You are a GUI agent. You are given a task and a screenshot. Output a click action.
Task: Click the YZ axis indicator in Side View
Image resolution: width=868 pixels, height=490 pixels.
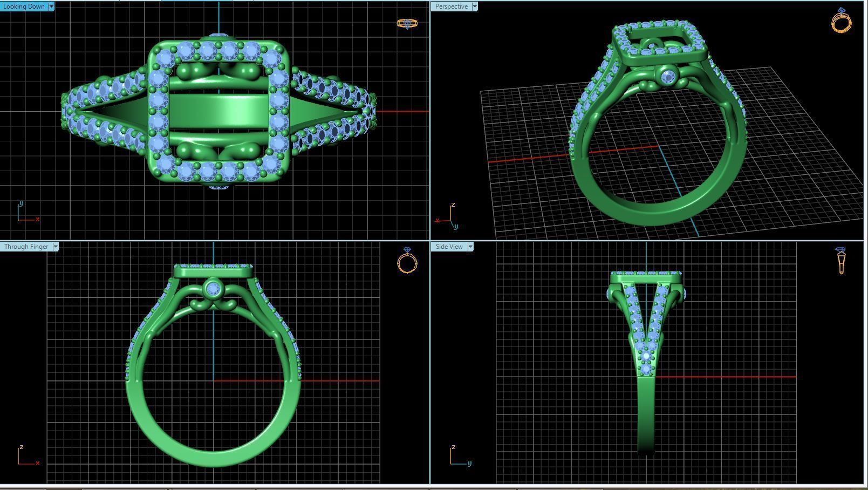pos(461,455)
